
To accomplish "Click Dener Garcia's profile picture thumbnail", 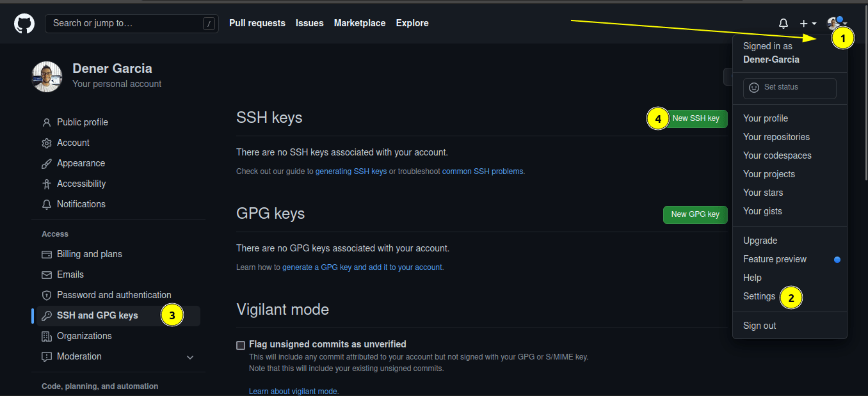I will (47, 77).
